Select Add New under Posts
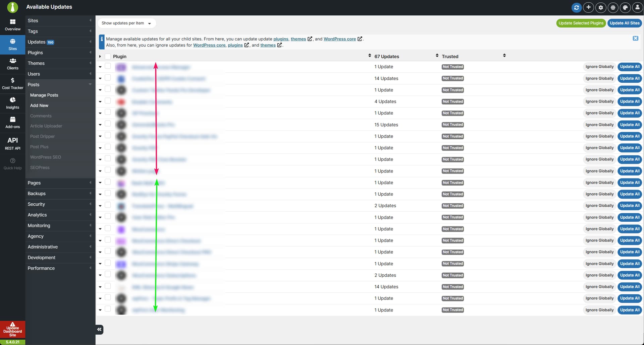 coord(39,106)
